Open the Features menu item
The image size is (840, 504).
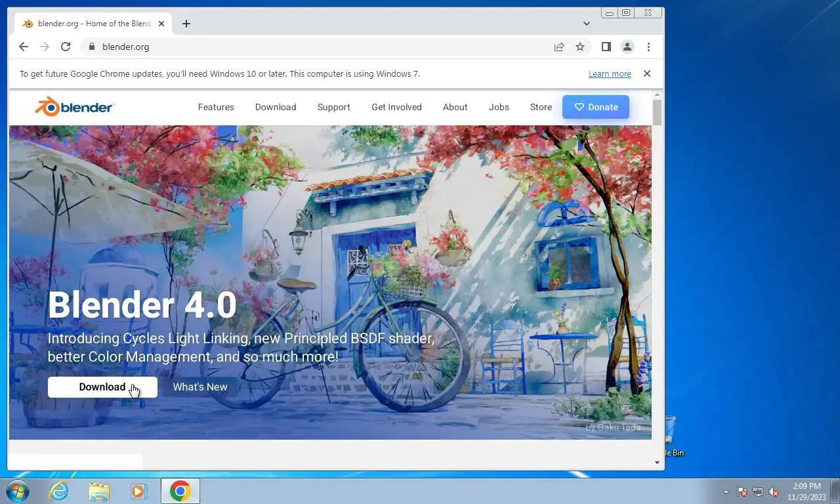tap(216, 107)
